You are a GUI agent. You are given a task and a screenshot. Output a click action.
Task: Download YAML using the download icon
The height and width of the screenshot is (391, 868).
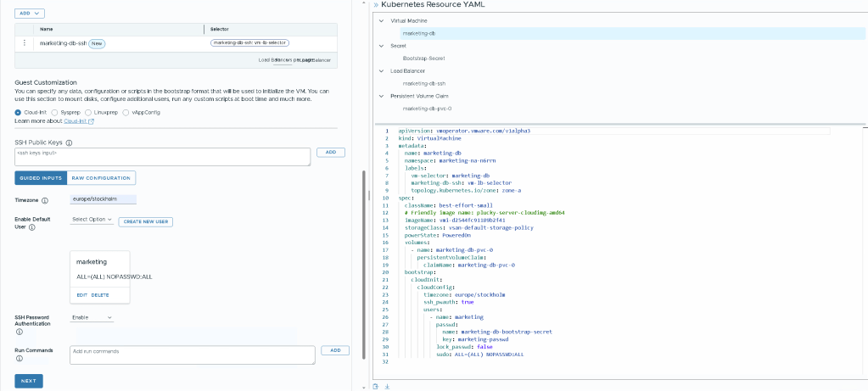[386, 386]
